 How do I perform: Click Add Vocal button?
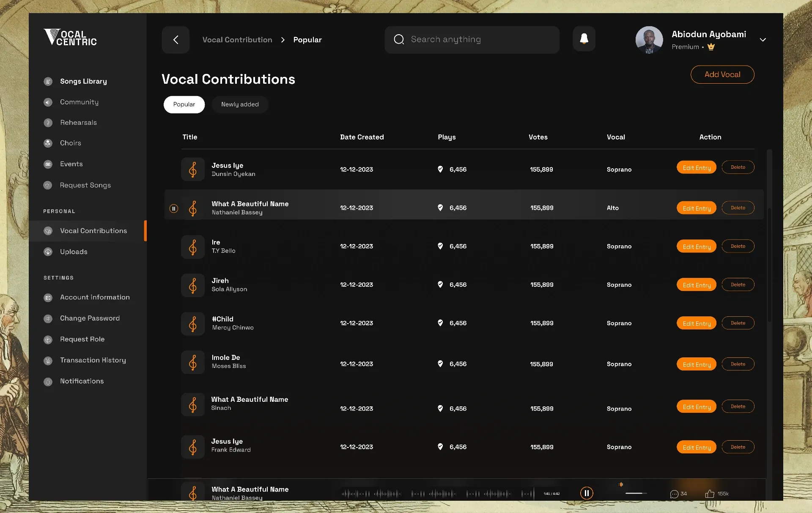click(x=722, y=74)
